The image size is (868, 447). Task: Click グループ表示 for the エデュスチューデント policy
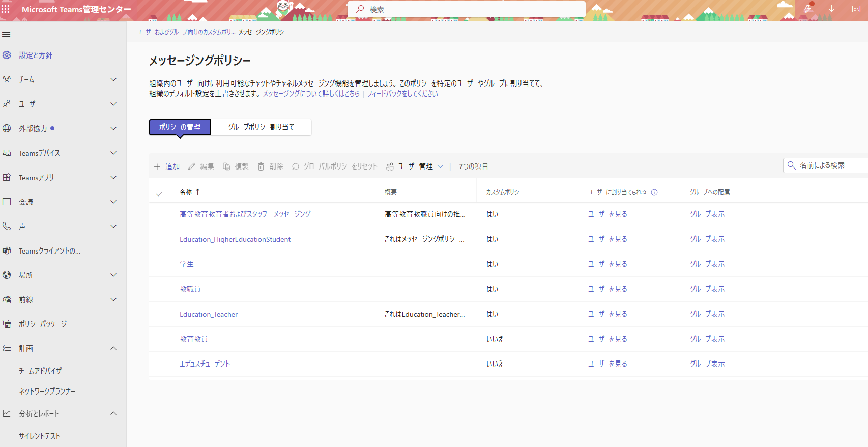(x=707, y=364)
